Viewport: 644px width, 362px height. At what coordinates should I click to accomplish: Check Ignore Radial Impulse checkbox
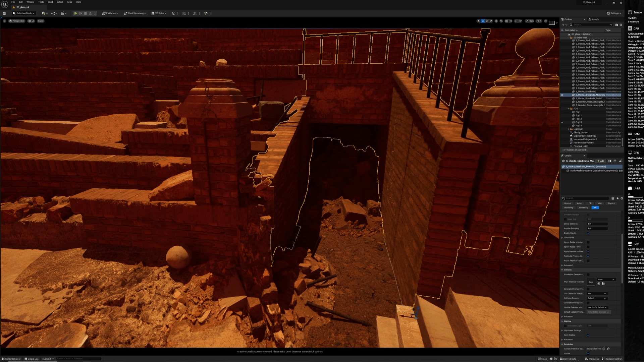tap(588, 242)
